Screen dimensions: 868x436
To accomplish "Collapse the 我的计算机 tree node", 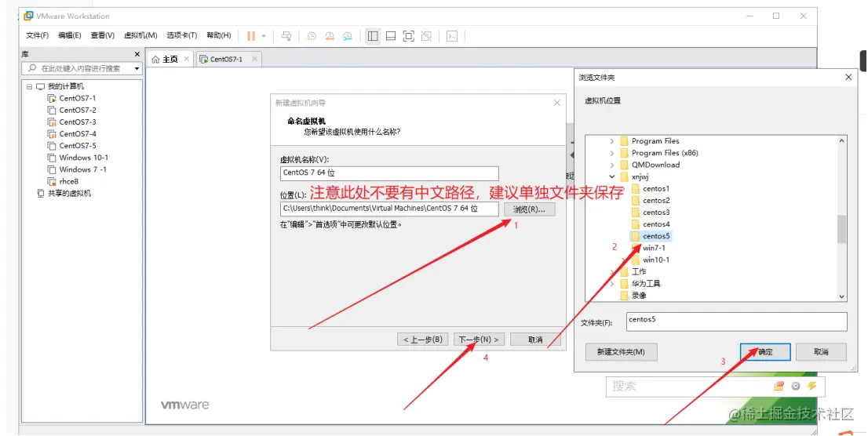I will tap(29, 86).
